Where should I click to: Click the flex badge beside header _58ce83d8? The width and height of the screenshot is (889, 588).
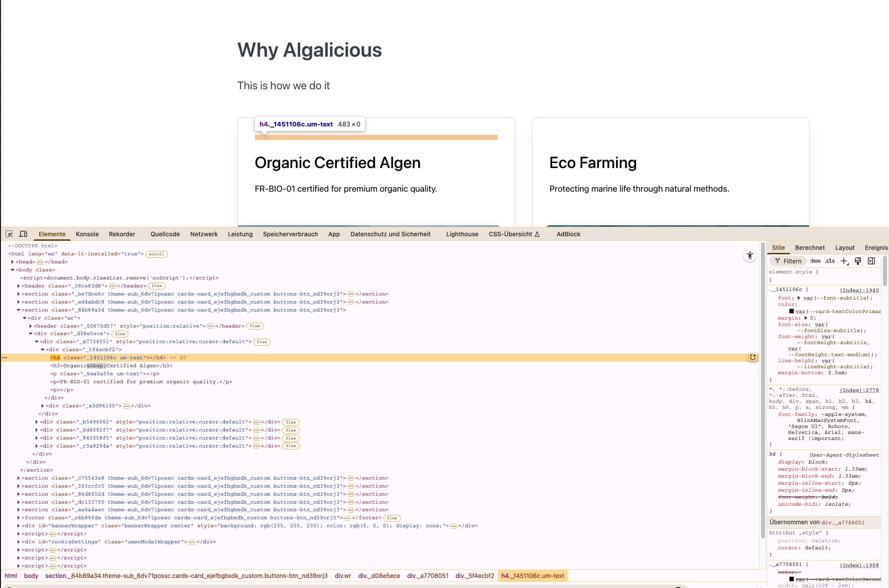tap(157, 286)
